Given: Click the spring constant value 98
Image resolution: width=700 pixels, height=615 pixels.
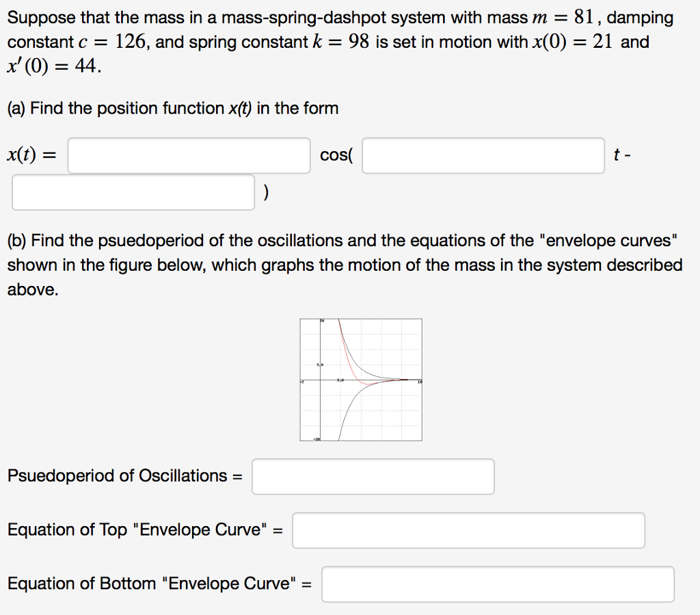Looking at the screenshot, I should pyautogui.click(x=359, y=42).
